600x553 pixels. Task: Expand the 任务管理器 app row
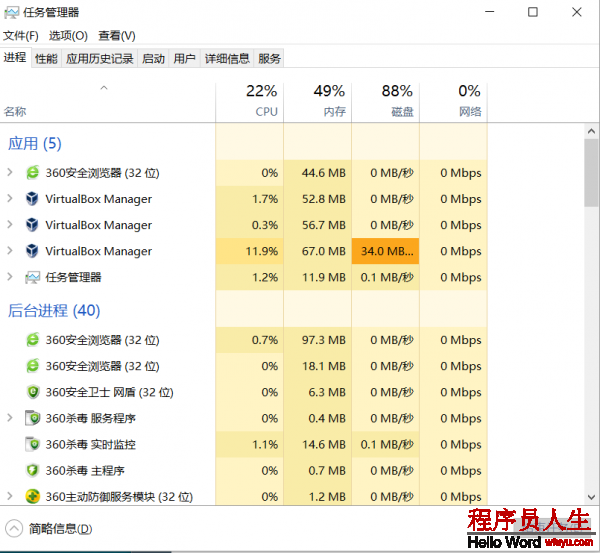point(10,277)
